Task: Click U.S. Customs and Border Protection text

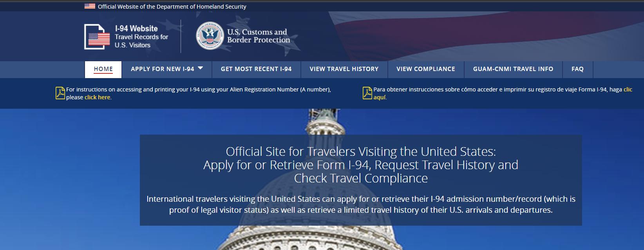Action: (x=259, y=36)
